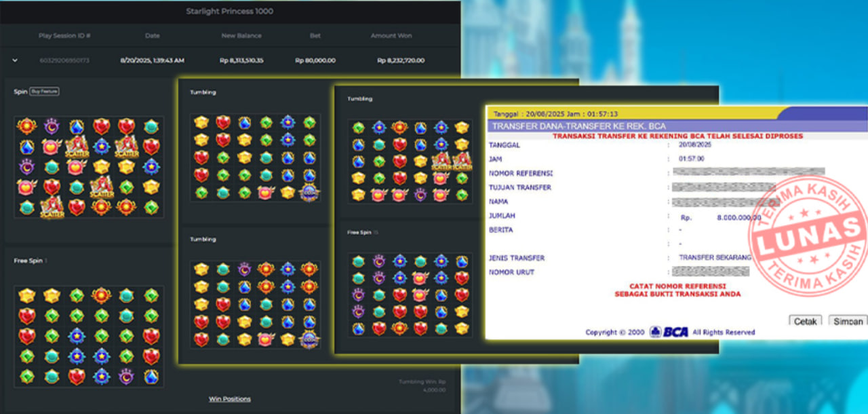This screenshot has height=414, width=868.
Task: Select session ID 60329206950173
Action: pos(64,60)
